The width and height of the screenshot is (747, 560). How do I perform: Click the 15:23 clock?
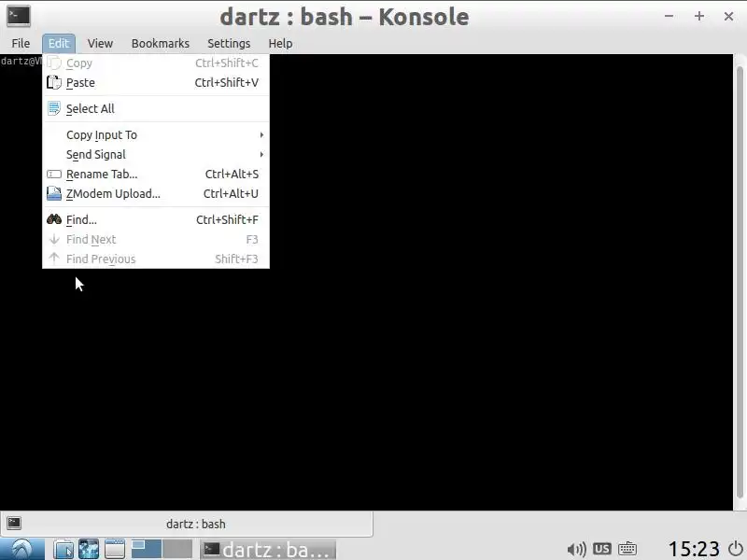(694, 549)
